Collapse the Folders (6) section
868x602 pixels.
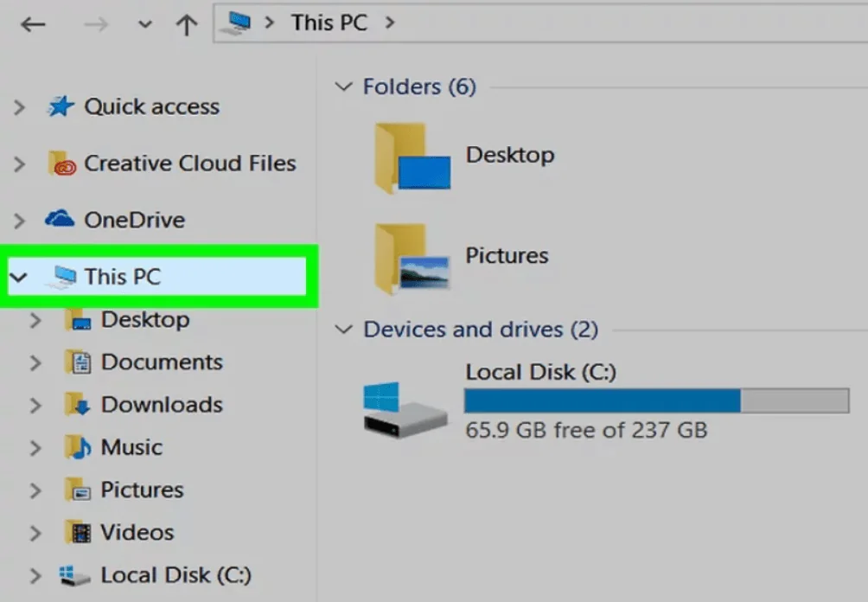[x=344, y=86]
